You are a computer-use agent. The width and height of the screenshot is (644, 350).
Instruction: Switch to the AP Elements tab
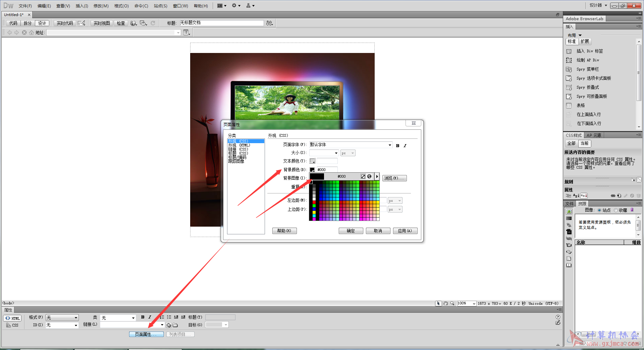pos(594,135)
